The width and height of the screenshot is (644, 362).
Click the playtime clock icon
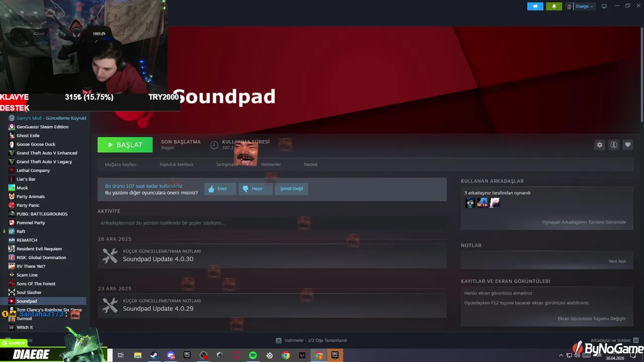[214, 145]
